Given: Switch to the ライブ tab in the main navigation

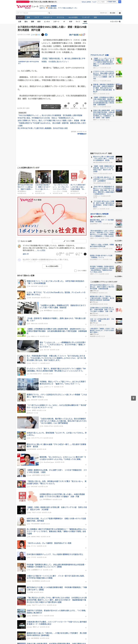Looking at the screenshot, I should pyautogui.click(x=37, y=17).
